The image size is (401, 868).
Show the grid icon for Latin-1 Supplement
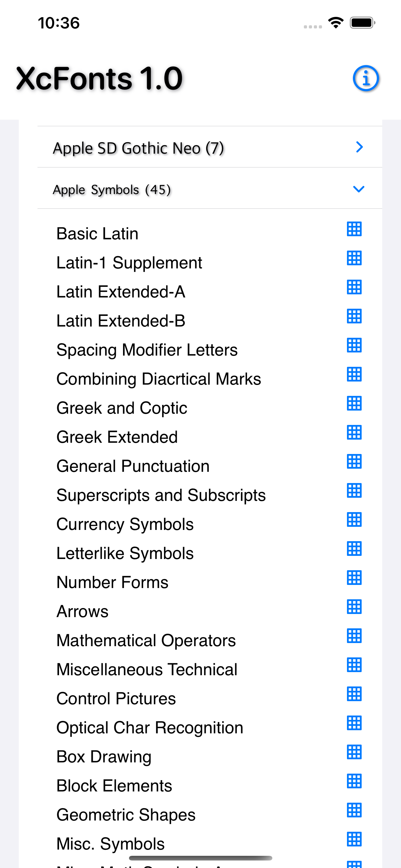coord(354,258)
